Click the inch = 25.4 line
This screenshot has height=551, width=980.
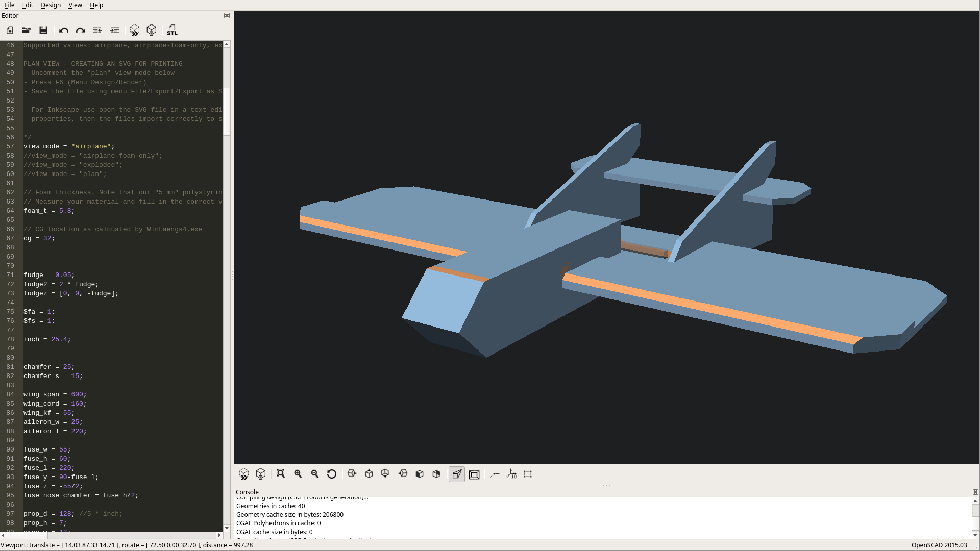pos(47,339)
